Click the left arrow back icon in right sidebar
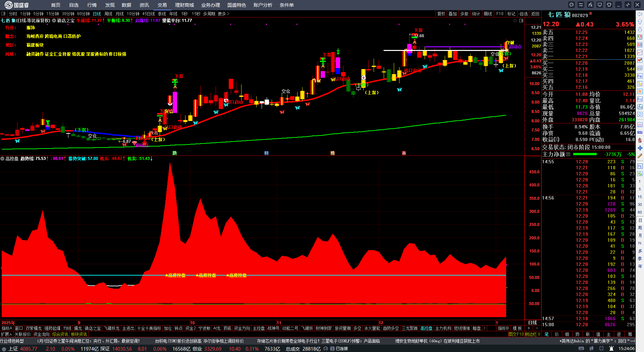The image size is (644, 352). [640, 14]
